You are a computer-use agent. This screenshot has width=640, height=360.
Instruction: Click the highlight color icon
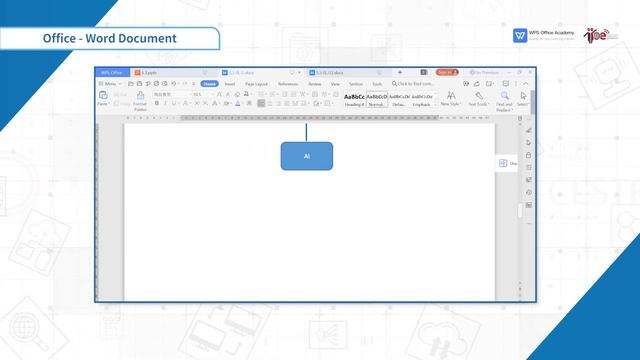227,104
